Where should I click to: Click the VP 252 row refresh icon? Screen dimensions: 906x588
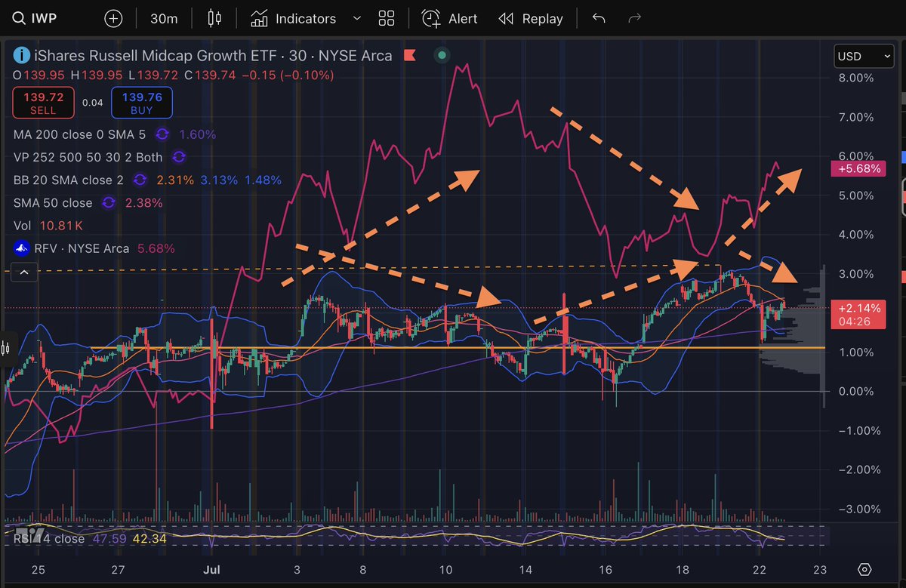(x=179, y=157)
